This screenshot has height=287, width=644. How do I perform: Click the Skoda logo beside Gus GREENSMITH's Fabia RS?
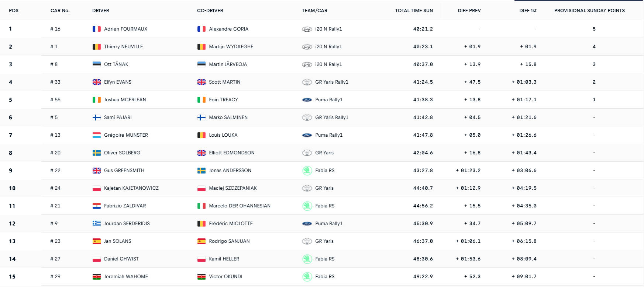point(307,171)
